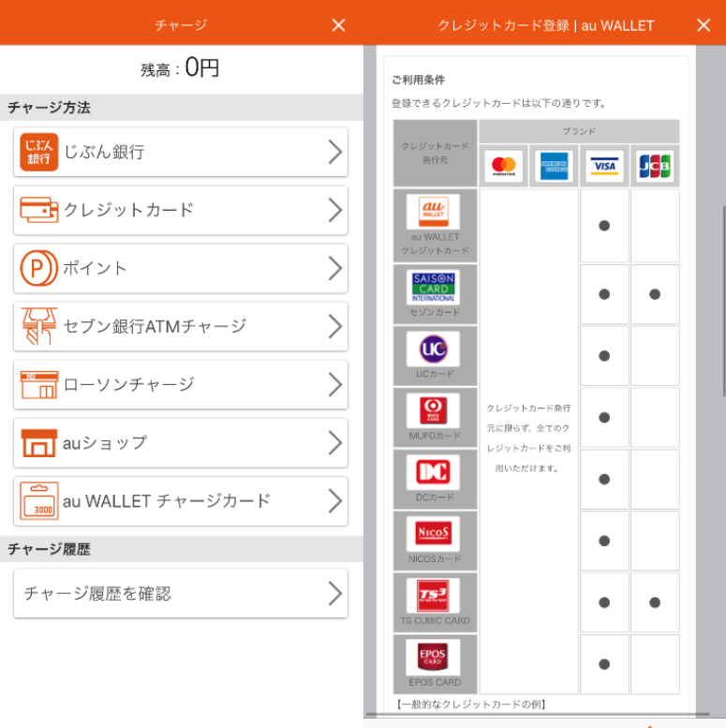Open ポイント row chevron
Image resolution: width=726 pixels, height=728 pixels.
(x=335, y=268)
